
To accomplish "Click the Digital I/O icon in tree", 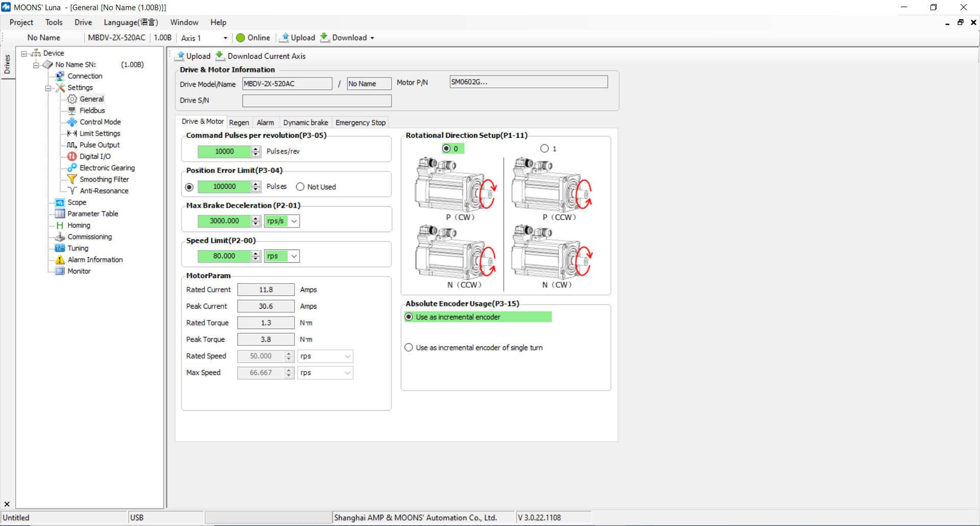I will click(72, 157).
